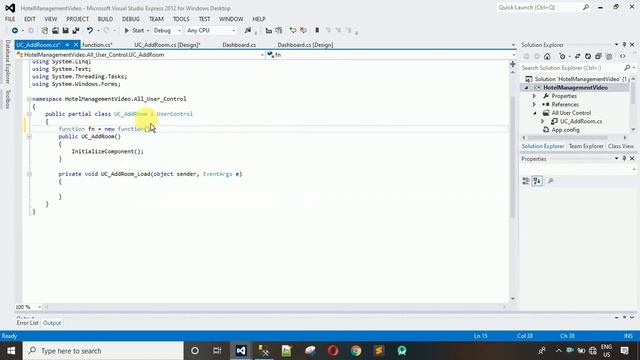Click Solution Explorer Refresh icon
This screenshot has width=640, height=360.
click(x=588, y=56)
